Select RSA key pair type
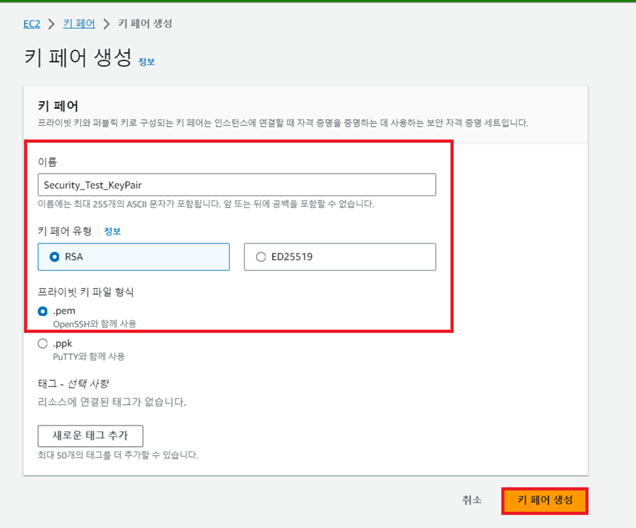This screenshot has height=528, width=636. (x=134, y=257)
